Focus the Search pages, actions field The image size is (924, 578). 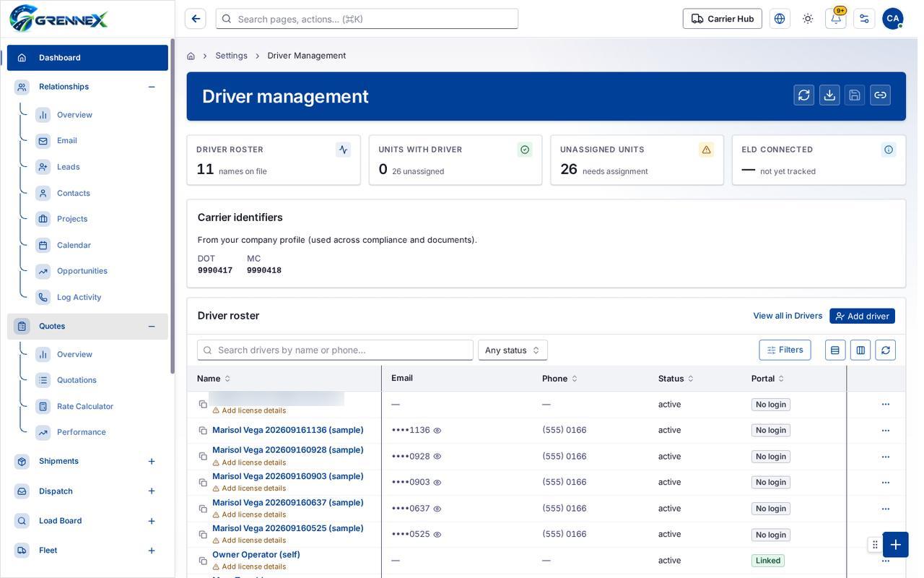click(x=367, y=19)
